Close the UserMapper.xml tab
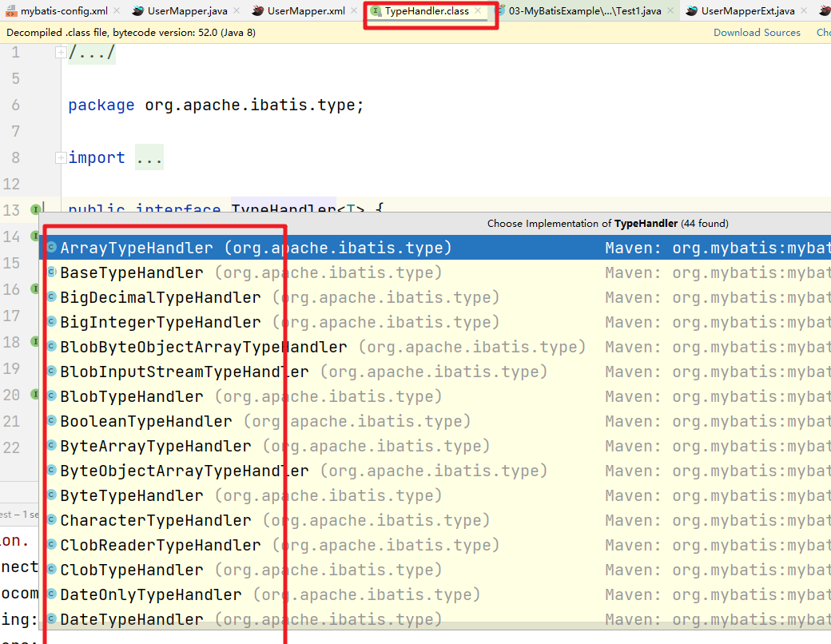Viewport: 831px width, 644px height. 354,10
